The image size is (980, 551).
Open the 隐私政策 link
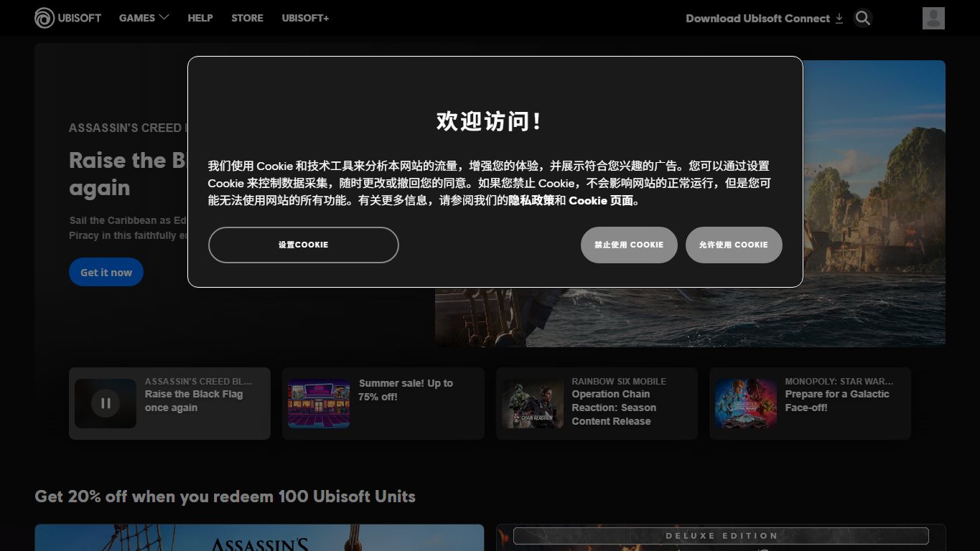(531, 200)
